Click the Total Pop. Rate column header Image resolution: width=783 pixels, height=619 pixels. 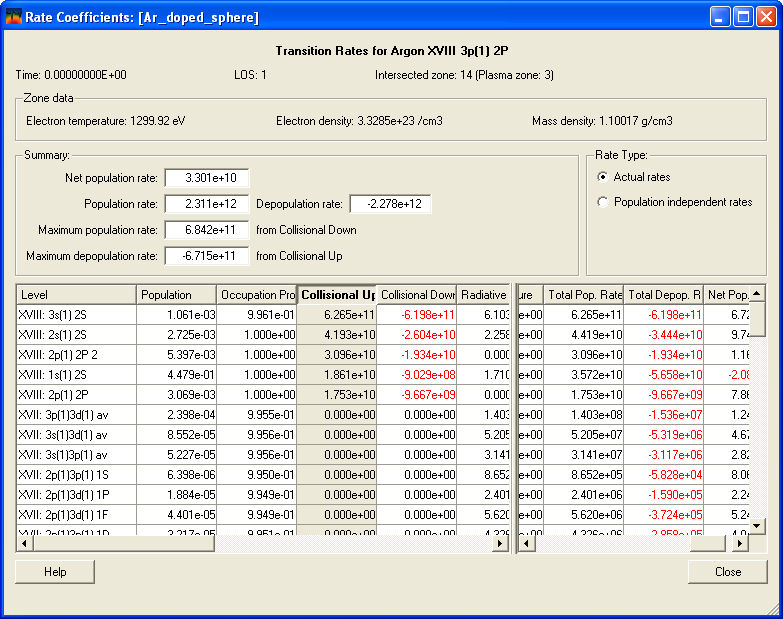(x=584, y=295)
